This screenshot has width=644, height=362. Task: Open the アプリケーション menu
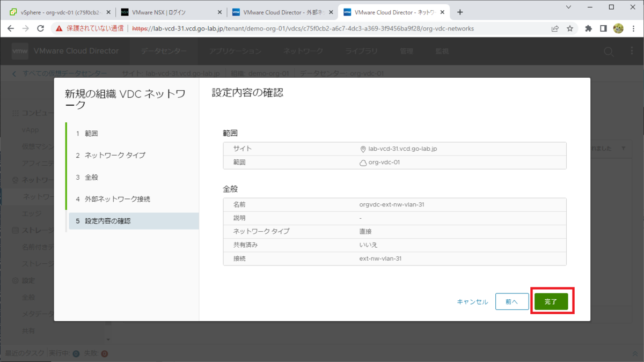coord(235,51)
